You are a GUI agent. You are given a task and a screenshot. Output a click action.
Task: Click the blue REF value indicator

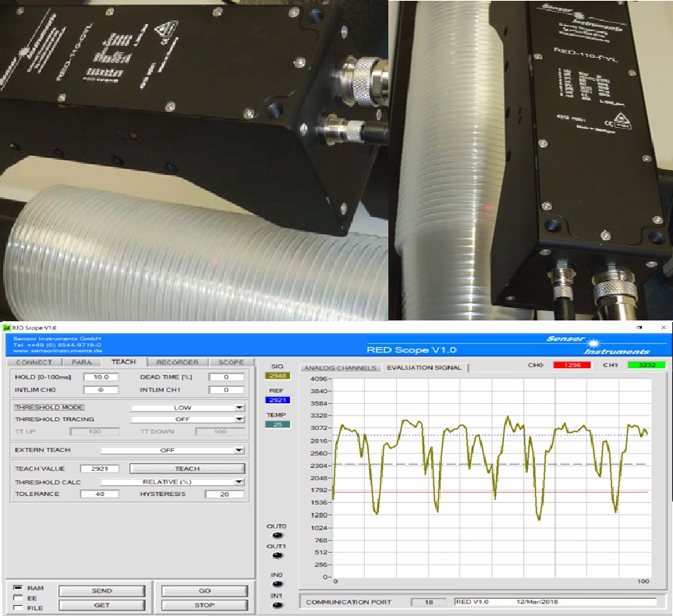tap(278, 400)
